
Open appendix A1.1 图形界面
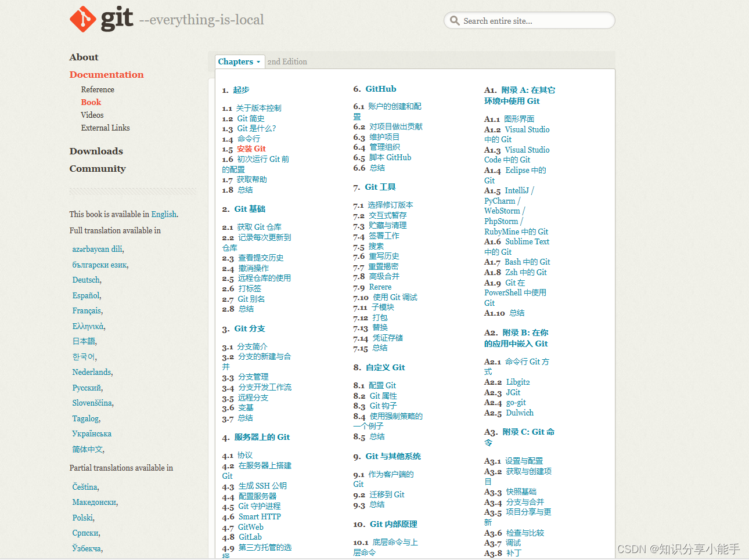click(x=519, y=119)
